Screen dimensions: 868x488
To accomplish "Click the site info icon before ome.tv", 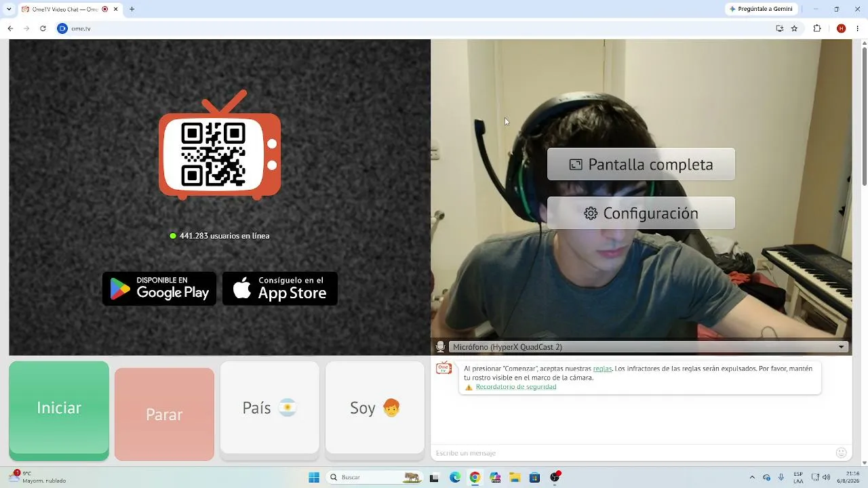I will pos(62,28).
